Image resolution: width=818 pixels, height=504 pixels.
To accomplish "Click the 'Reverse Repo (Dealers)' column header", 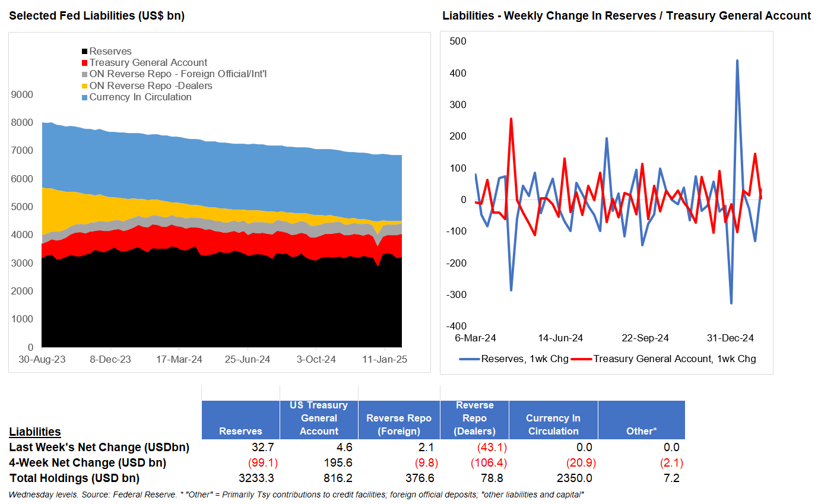I will pos(474,418).
